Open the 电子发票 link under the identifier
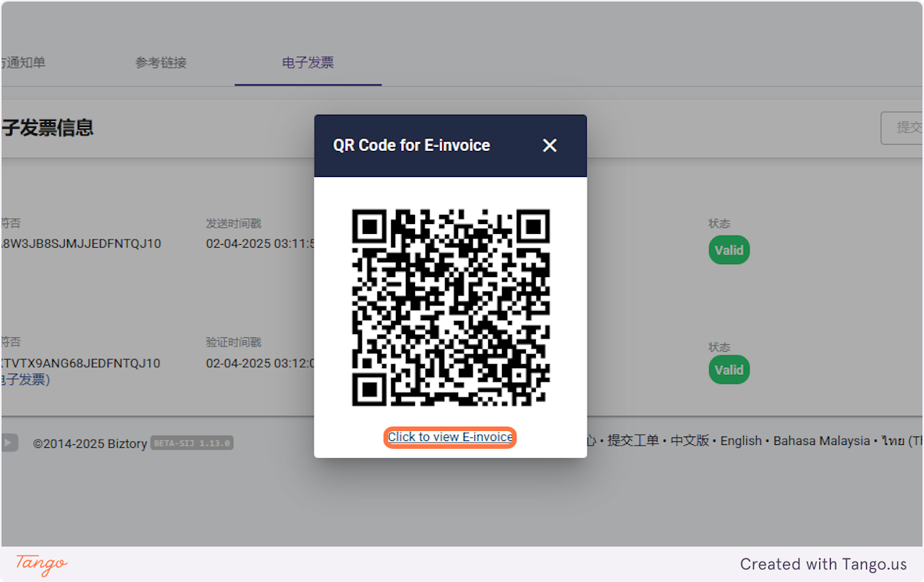The height and width of the screenshot is (582, 924). coord(25,380)
